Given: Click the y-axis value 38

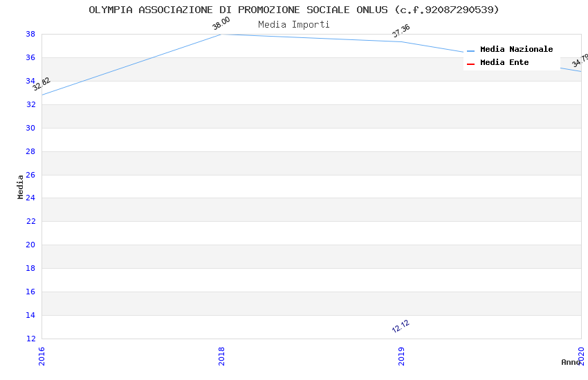Looking at the screenshot, I should (x=30, y=34).
